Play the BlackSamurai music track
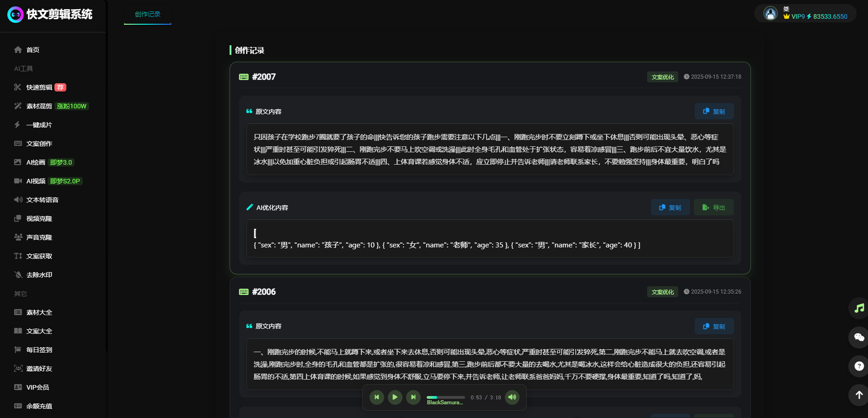868x418 pixels. tap(395, 397)
